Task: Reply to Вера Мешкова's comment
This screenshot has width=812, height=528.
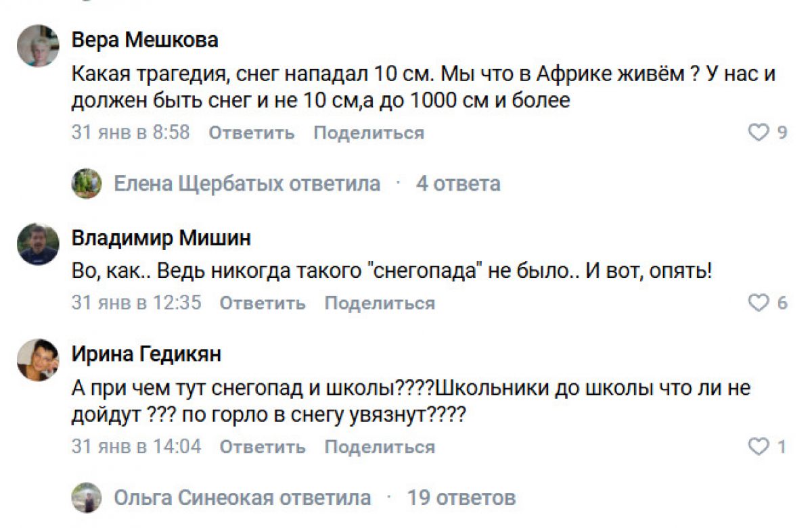Action: 251,133
